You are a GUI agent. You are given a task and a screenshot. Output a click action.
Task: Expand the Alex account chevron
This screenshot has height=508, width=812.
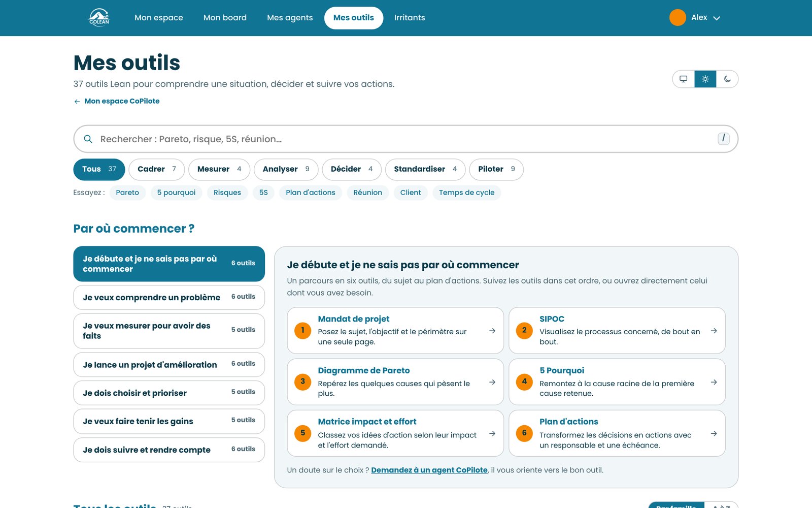coord(717,18)
